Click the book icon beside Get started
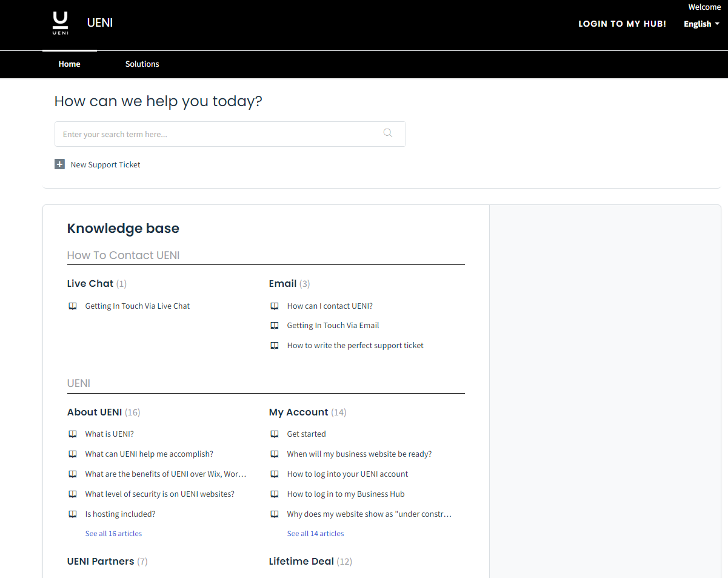Viewport: 728px width, 578px height. (275, 434)
